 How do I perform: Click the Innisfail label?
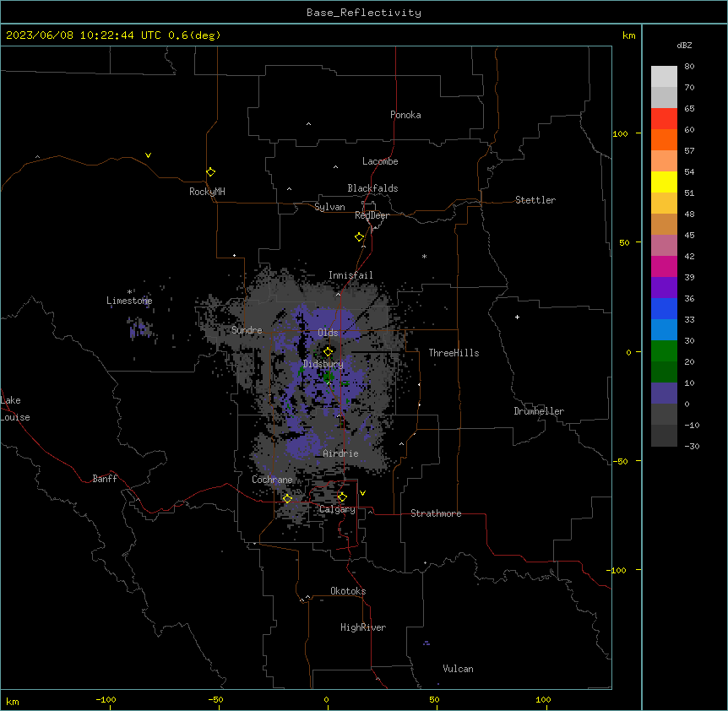coord(350,275)
